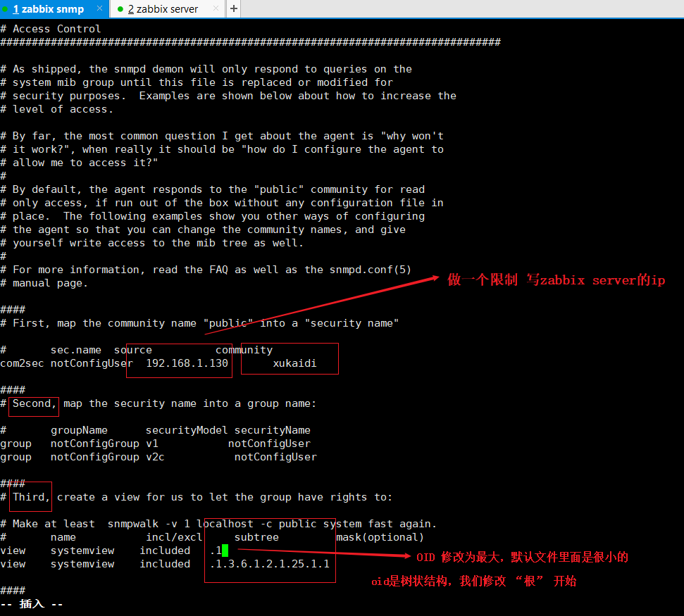Image resolution: width=684 pixels, height=616 pixels.
Task: Close the zabbix server tab
Action: click(x=216, y=8)
